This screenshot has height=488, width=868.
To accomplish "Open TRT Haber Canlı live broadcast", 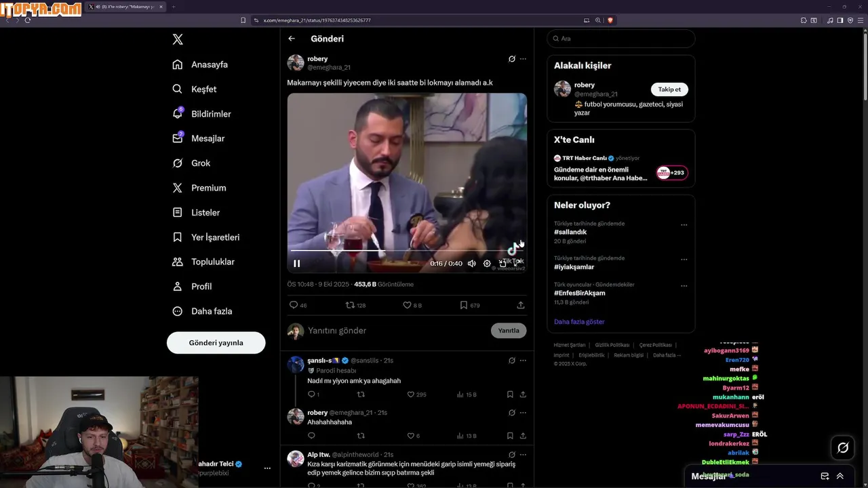I will point(620,168).
